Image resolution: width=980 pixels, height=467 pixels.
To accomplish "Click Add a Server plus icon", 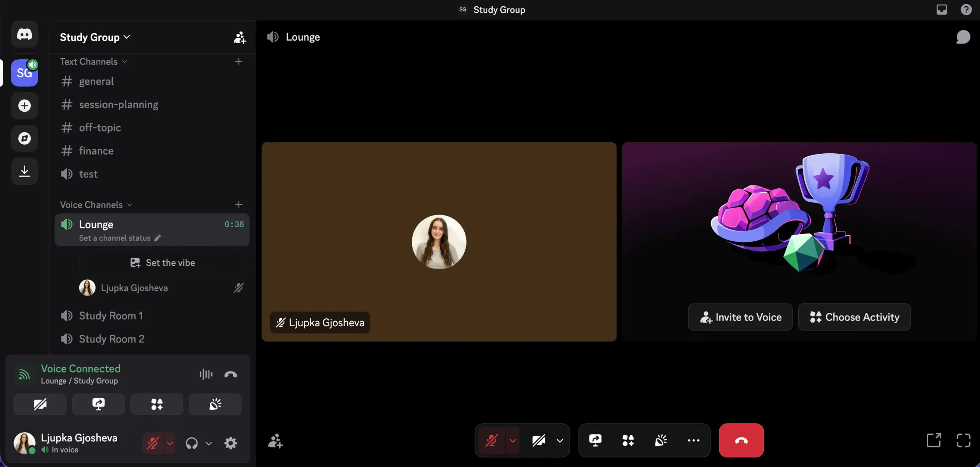I will (24, 106).
